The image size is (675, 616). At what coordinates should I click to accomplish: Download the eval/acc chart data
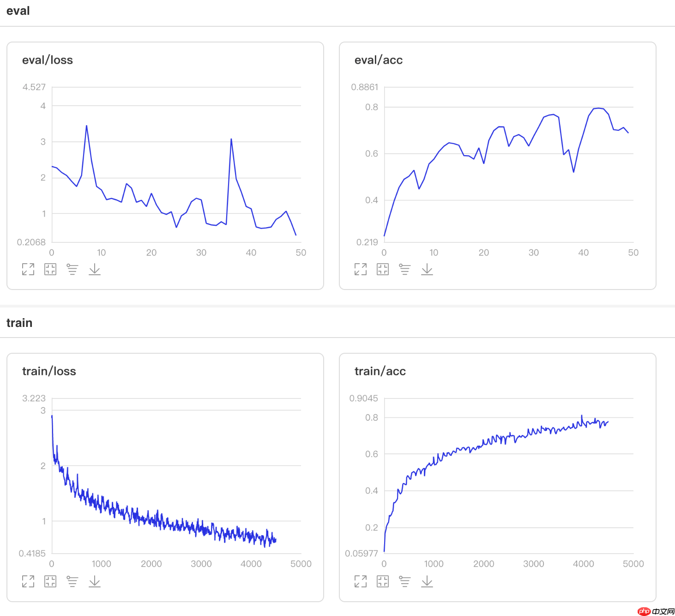click(427, 269)
